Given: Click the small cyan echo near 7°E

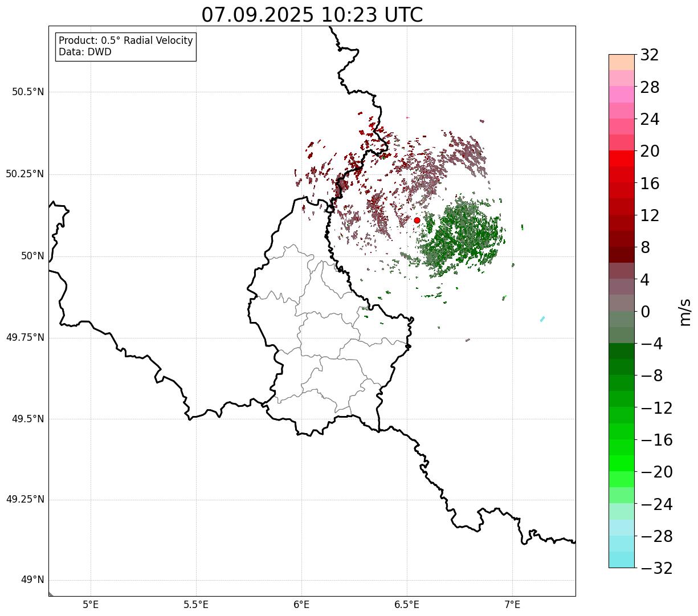Looking at the screenshot, I should [542, 319].
